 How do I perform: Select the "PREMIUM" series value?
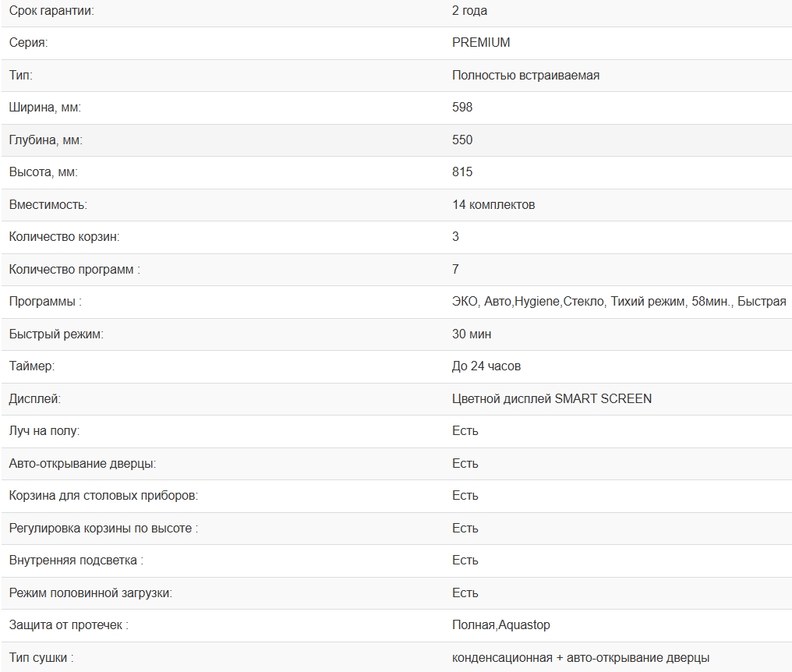click(x=481, y=43)
